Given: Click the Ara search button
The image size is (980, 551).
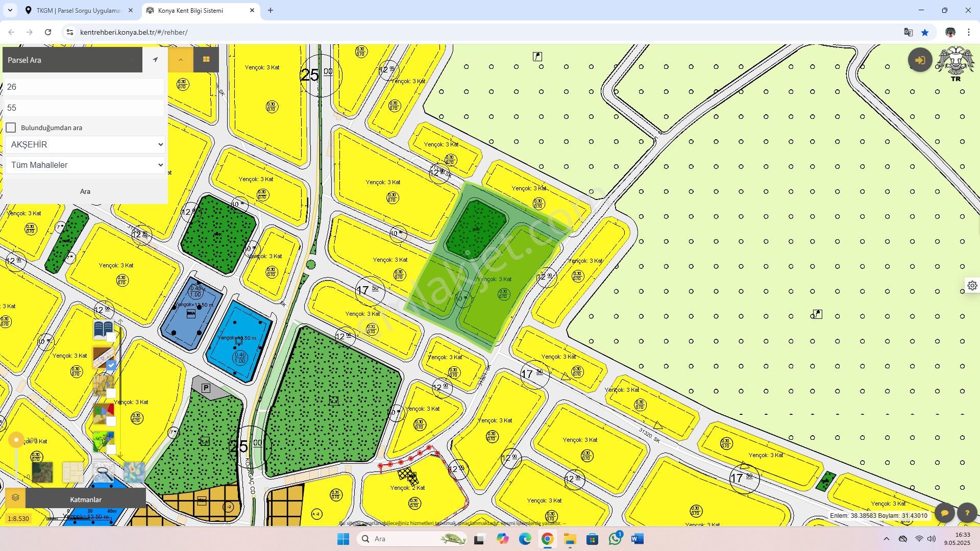Looking at the screenshot, I should pos(85,191).
